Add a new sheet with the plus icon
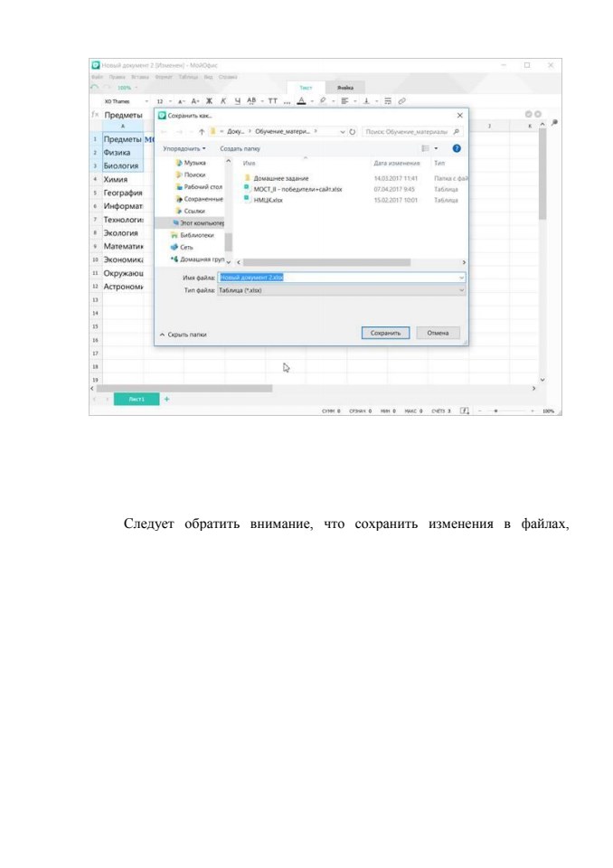Image resolution: width=613 pixels, height=868 pixels. pos(166,399)
